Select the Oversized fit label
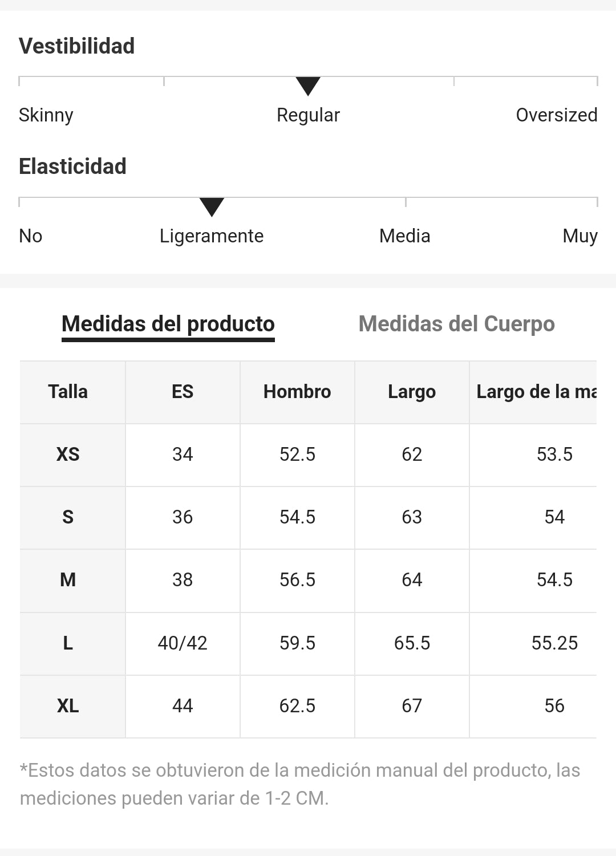 [556, 115]
